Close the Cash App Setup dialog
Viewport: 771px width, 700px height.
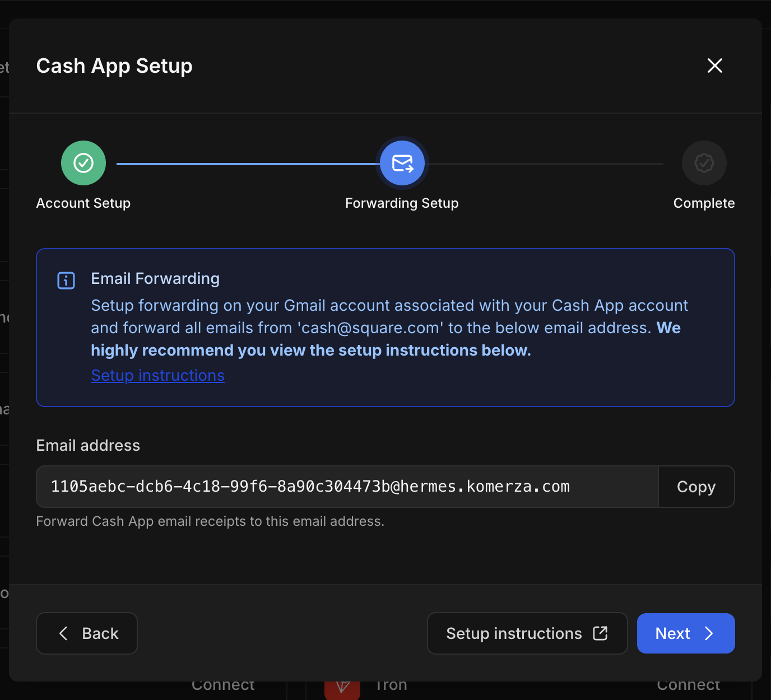point(714,66)
